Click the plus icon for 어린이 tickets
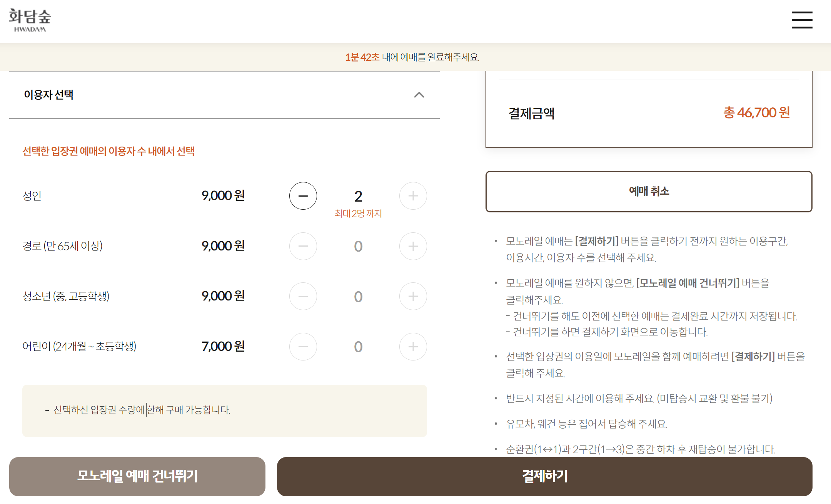 [413, 347]
